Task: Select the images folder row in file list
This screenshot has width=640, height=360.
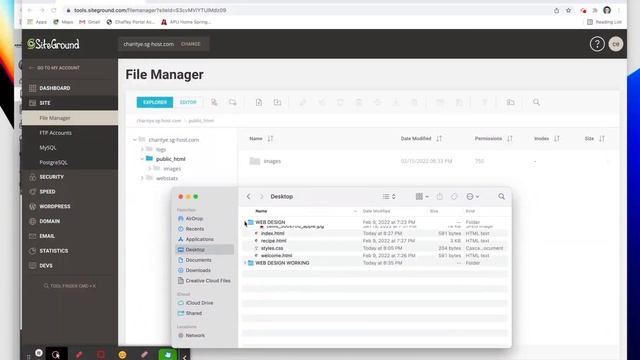Action: [x=427, y=161]
